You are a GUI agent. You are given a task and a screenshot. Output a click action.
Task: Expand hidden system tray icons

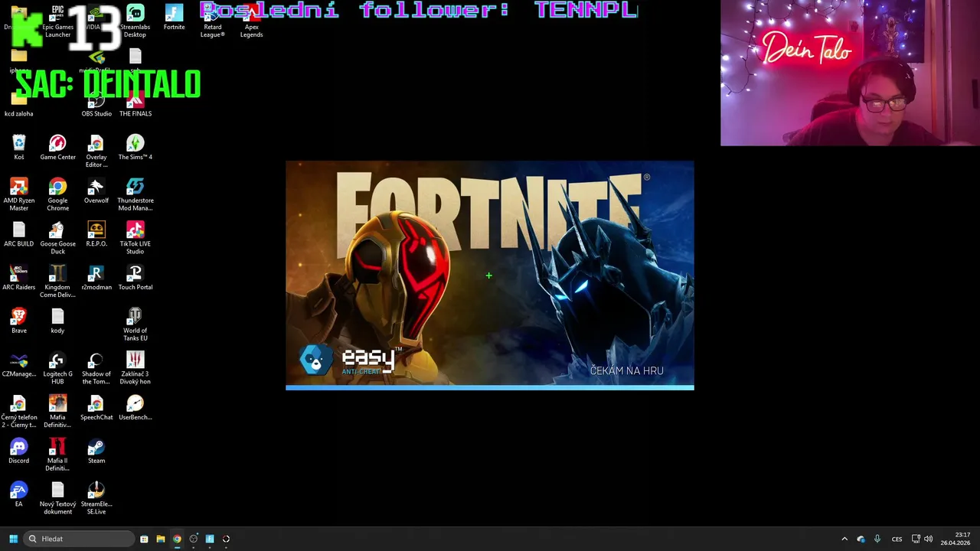[844, 539]
